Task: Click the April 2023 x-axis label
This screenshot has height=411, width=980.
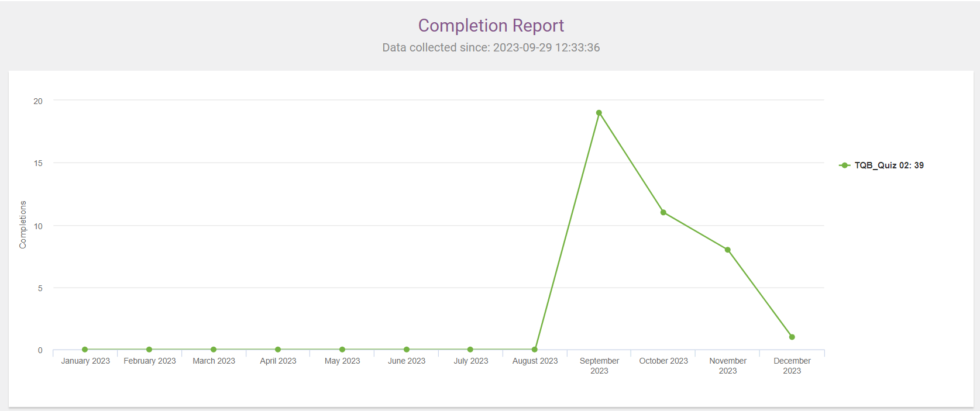Action: point(278,361)
